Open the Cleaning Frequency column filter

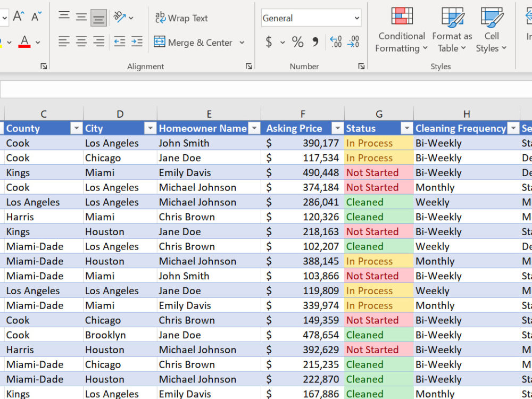point(514,128)
